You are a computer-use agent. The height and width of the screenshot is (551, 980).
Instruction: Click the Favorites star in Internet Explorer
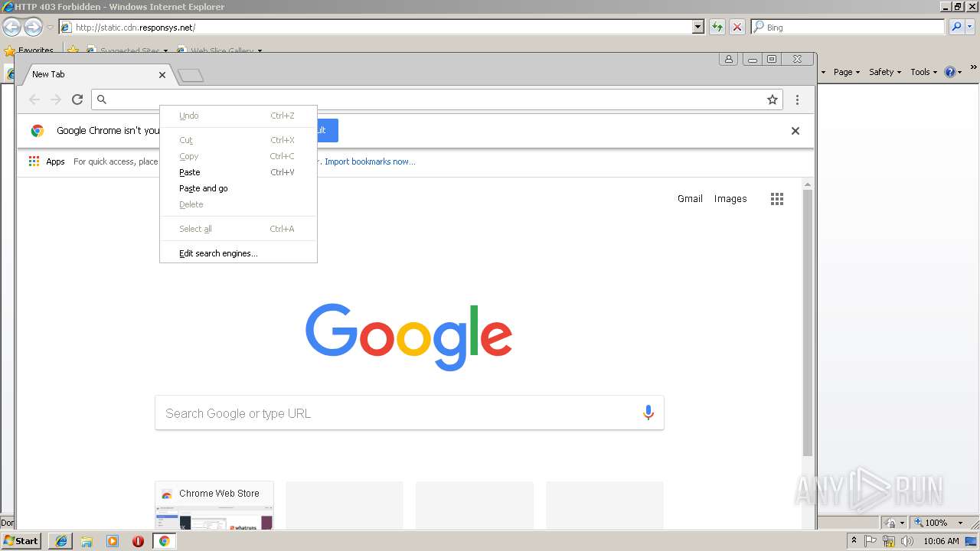tap(10, 51)
